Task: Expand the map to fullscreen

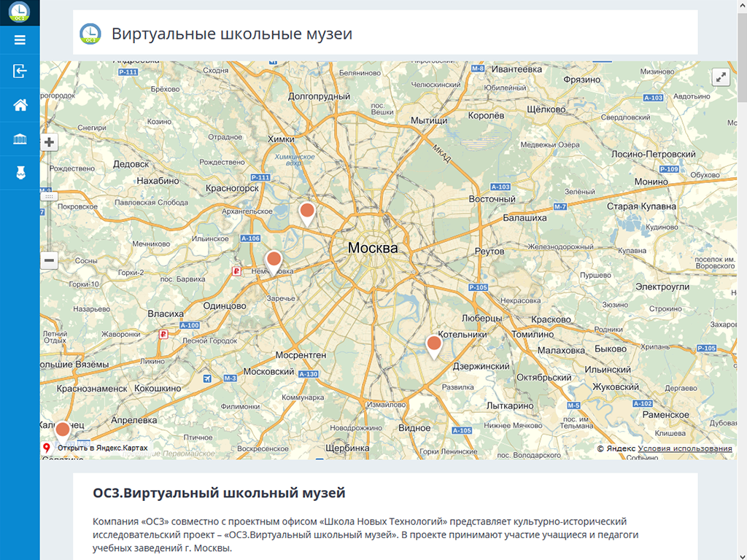Action: point(721,77)
